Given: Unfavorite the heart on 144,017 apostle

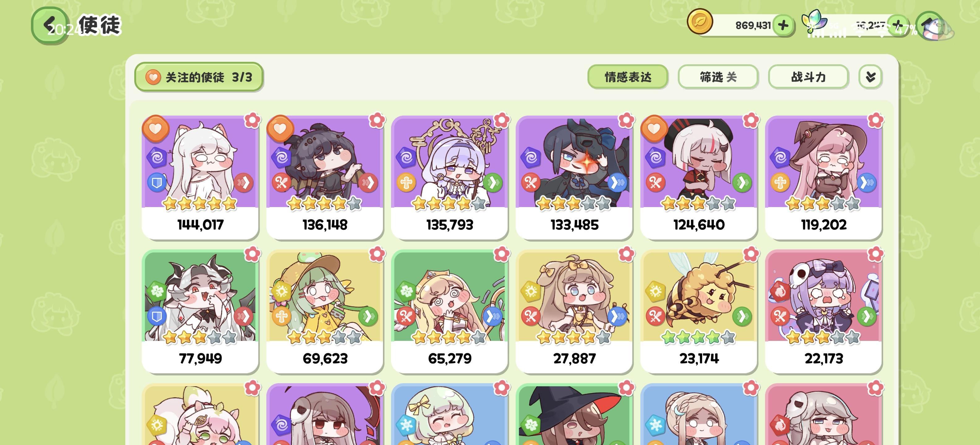Looking at the screenshot, I should click(156, 129).
